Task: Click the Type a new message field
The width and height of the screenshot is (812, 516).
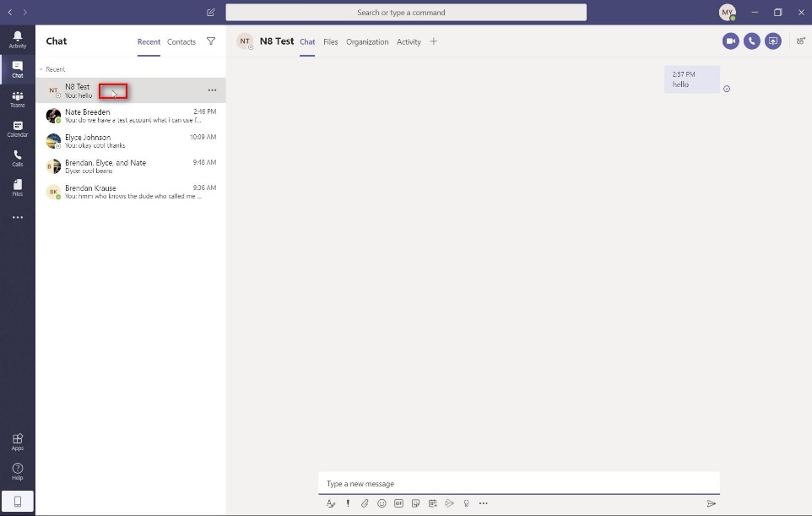Action: pyautogui.click(x=519, y=483)
